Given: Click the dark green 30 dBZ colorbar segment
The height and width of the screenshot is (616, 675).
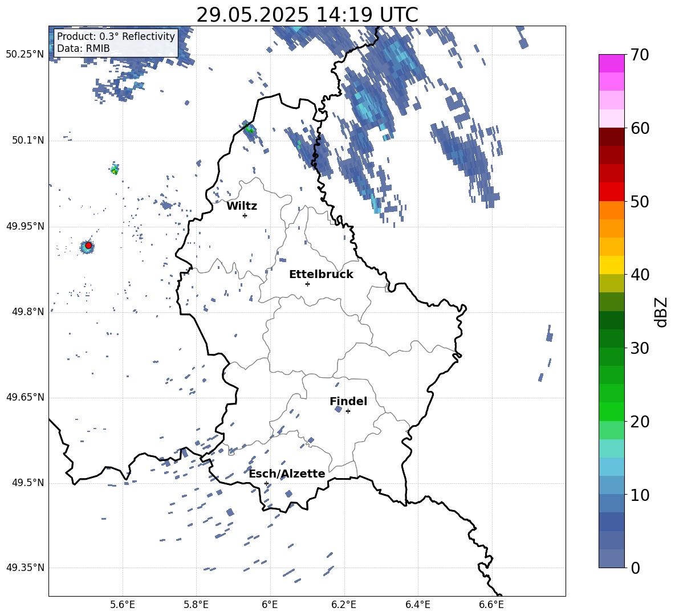Looking at the screenshot, I should coord(611,338).
